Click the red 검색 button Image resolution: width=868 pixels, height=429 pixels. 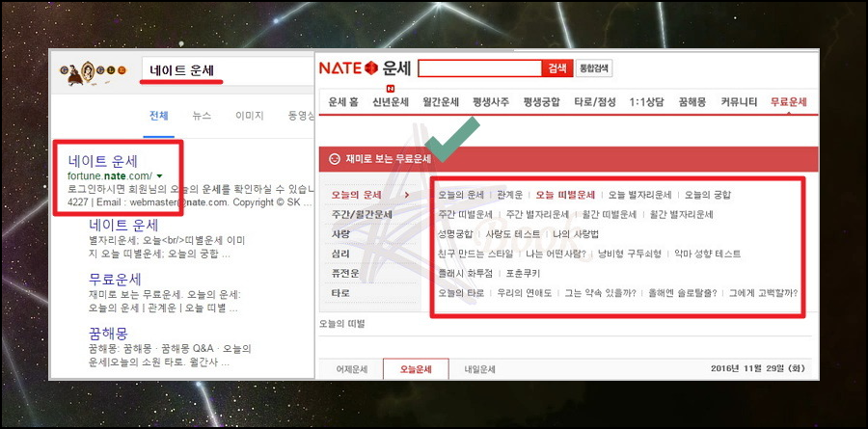[556, 68]
